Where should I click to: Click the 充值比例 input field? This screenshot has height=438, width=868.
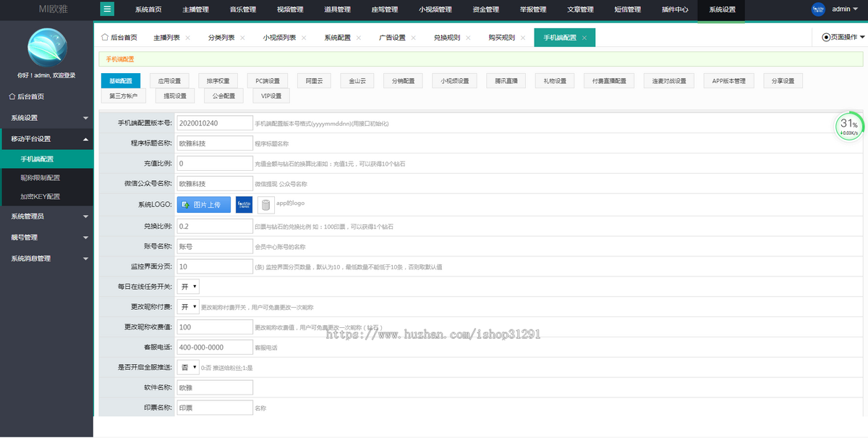click(215, 164)
